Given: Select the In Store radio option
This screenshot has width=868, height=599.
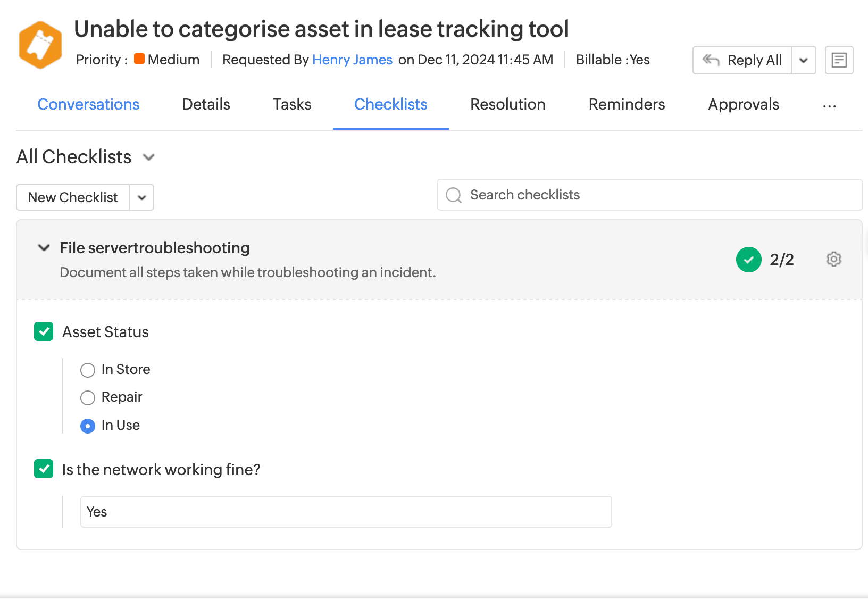Looking at the screenshot, I should tap(88, 370).
